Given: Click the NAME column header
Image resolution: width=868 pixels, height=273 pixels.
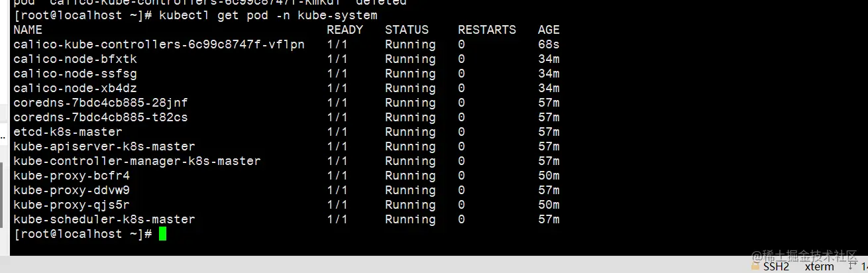Looking at the screenshot, I should pyautogui.click(x=28, y=30).
